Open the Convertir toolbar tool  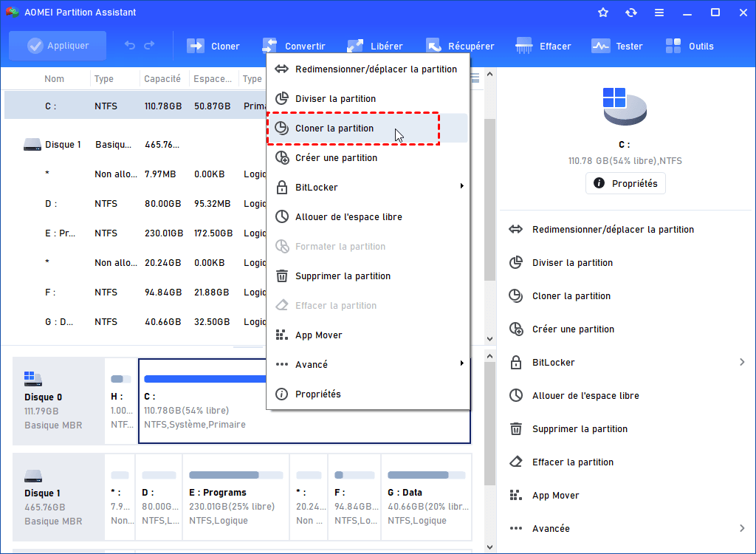tap(293, 46)
